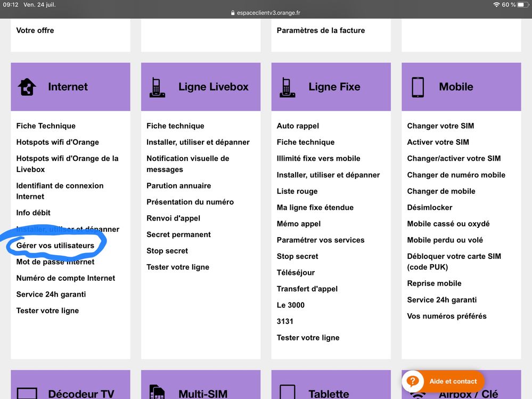Open the Mobile section header
The width and height of the screenshot is (532, 399).
coord(461,87)
